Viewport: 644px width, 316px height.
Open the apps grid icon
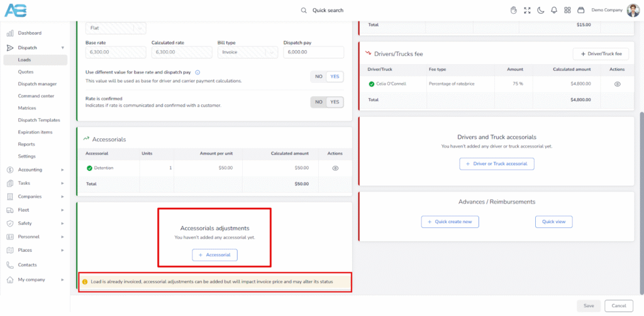(x=567, y=10)
